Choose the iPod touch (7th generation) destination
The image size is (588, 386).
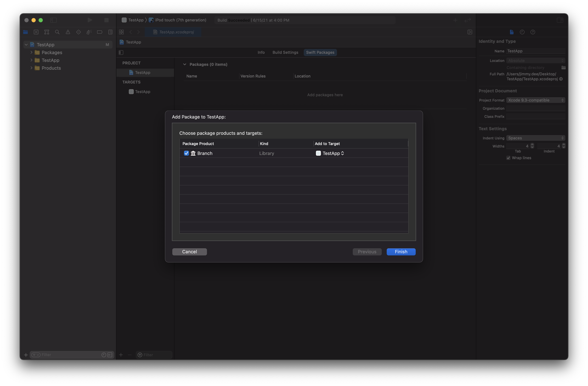178,20
